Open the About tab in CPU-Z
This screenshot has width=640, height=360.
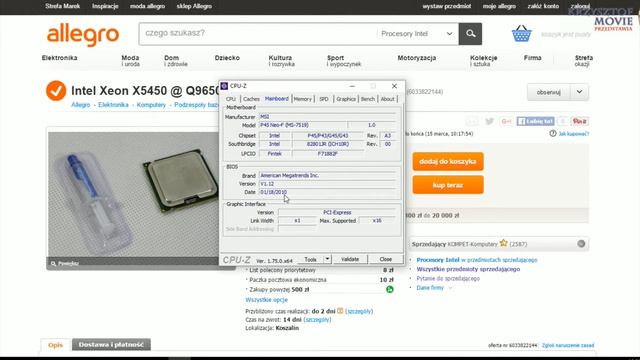click(x=387, y=99)
